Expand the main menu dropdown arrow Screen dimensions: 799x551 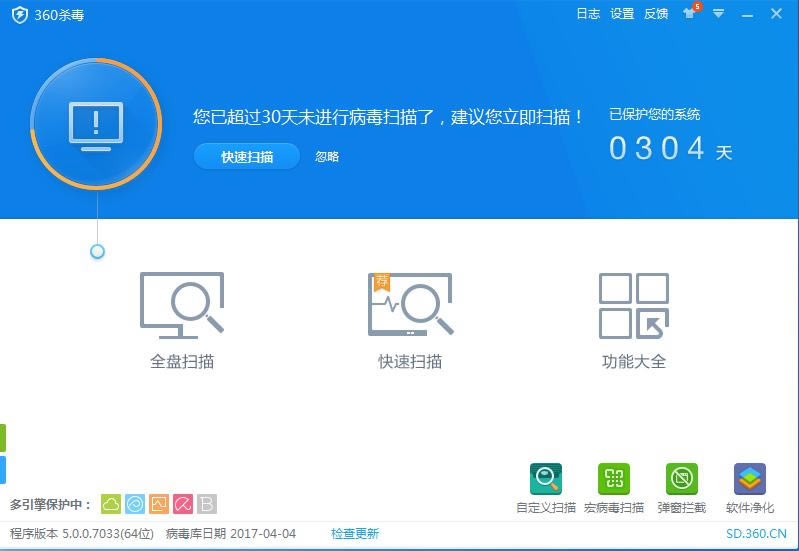pyautogui.click(x=718, y=14)
